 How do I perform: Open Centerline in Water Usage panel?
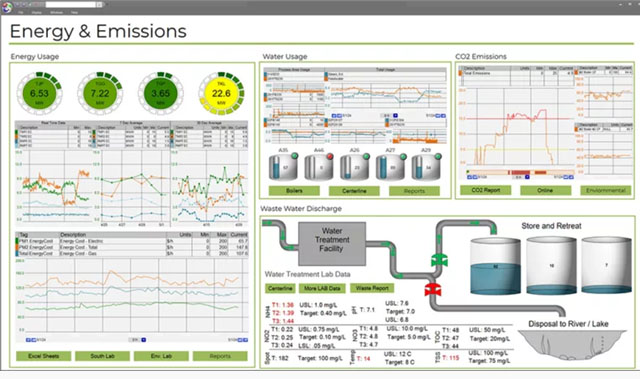[354, 191]
